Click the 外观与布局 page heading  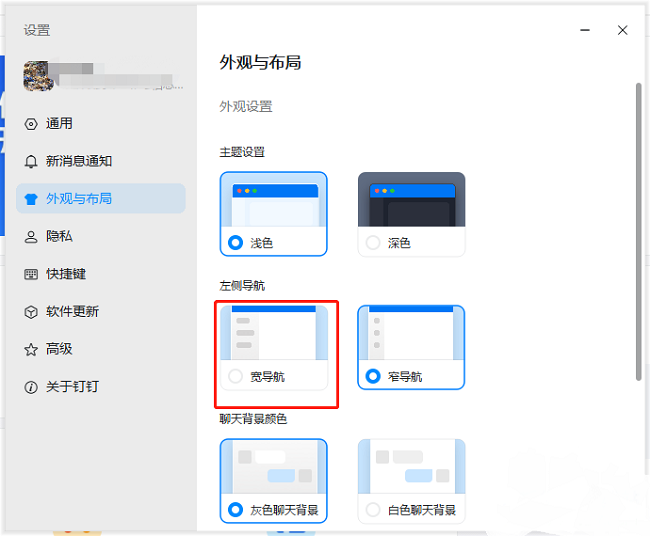[260, 63]
